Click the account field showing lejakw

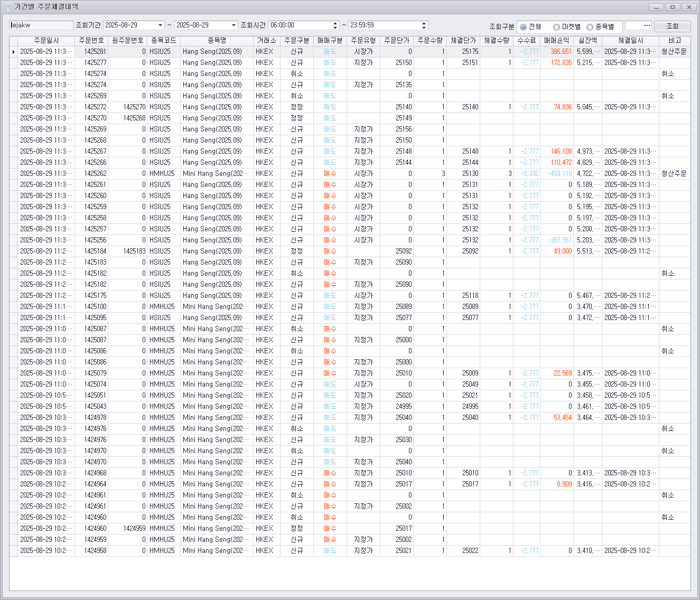point(41,25)
